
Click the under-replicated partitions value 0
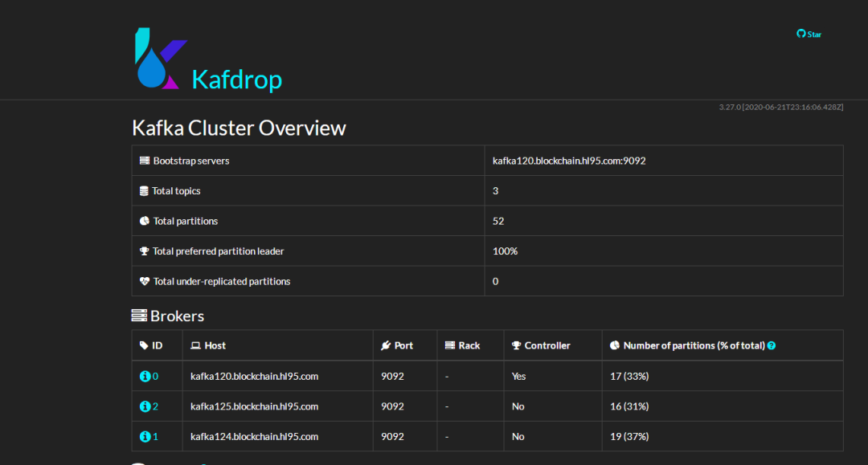[x=495, y=281]
